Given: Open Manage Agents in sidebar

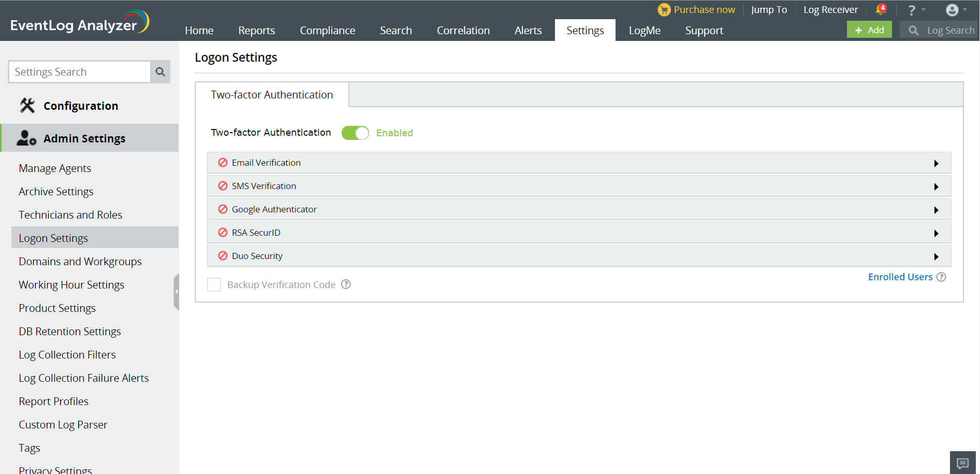Looking at the screenshot, I should [x=55, y=168].
